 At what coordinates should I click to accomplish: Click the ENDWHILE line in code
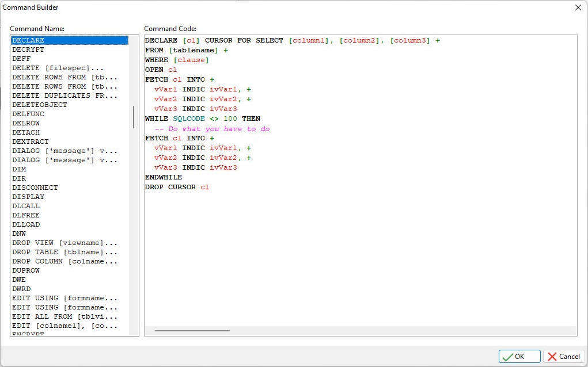coord(164,177)
